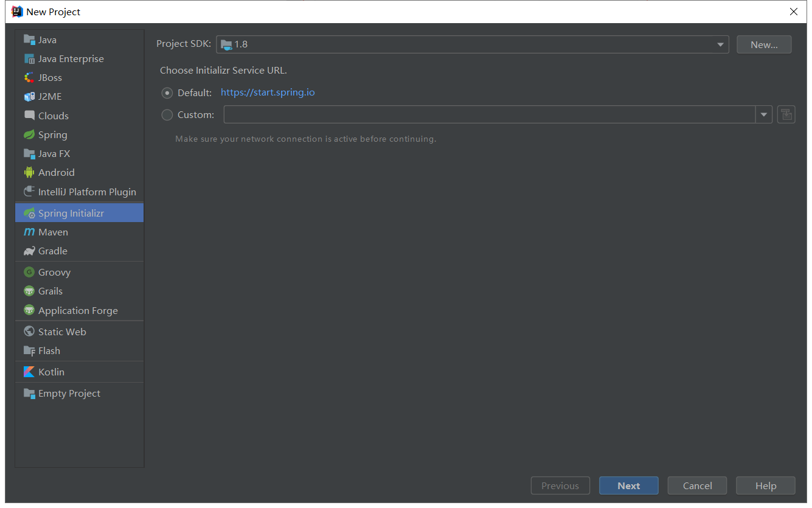Click the Spring Initializr icon
Screen dimensions: 812x508
(x=29, y=213)
